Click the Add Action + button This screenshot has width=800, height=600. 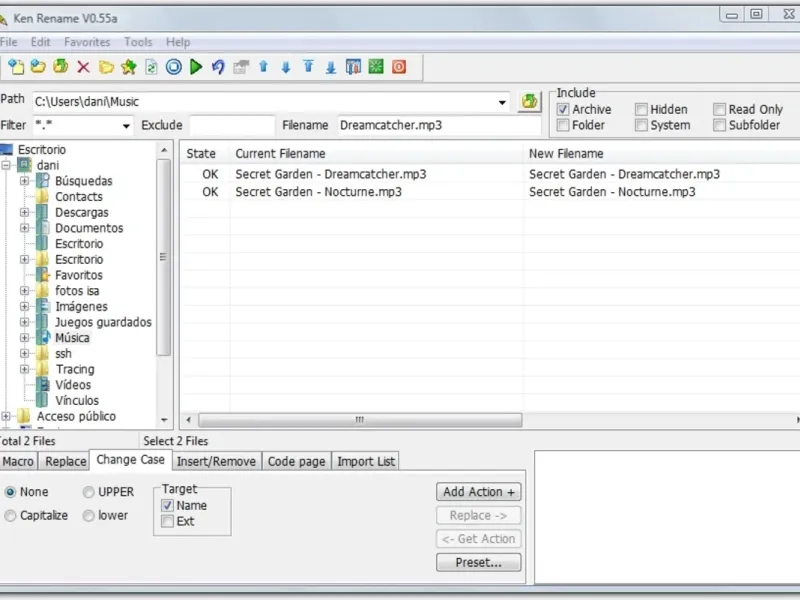[x=479, y=492]
